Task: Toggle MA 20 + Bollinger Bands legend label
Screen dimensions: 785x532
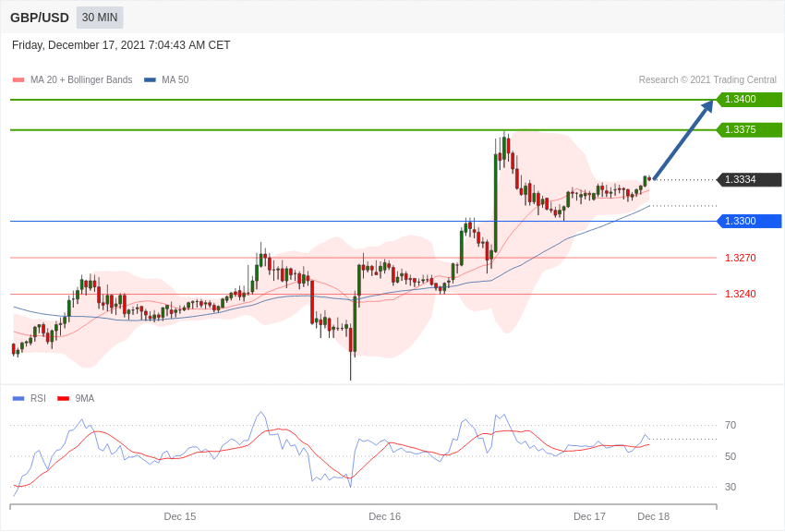Action: click(x=81, y=80)
